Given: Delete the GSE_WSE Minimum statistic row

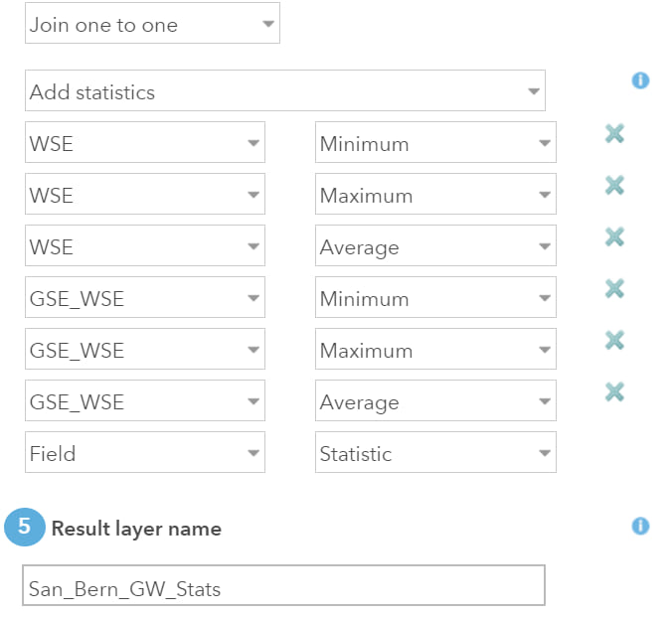Looking at the screenshot, I should (x=614, y=288).
